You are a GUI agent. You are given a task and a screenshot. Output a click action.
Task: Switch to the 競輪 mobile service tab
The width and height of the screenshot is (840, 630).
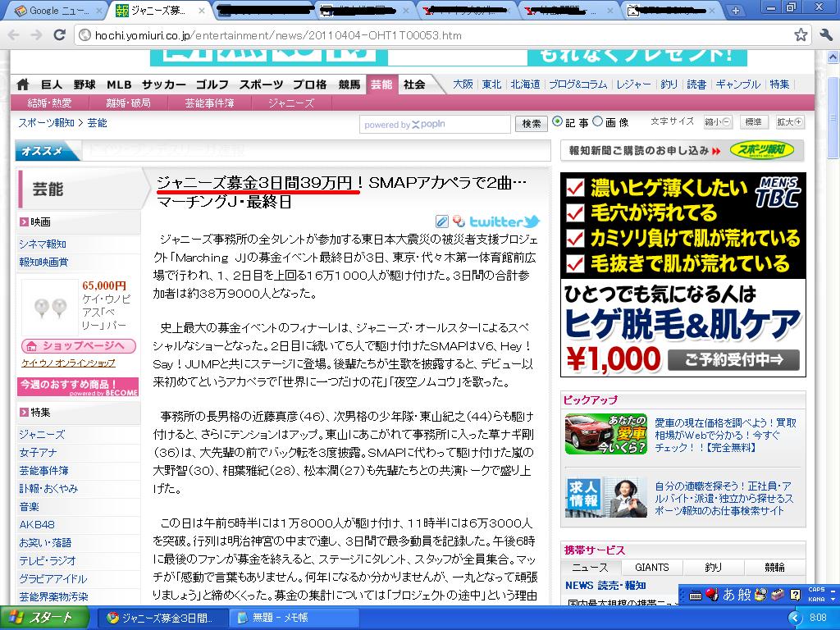pyautogui.click(x=774, y=568)
